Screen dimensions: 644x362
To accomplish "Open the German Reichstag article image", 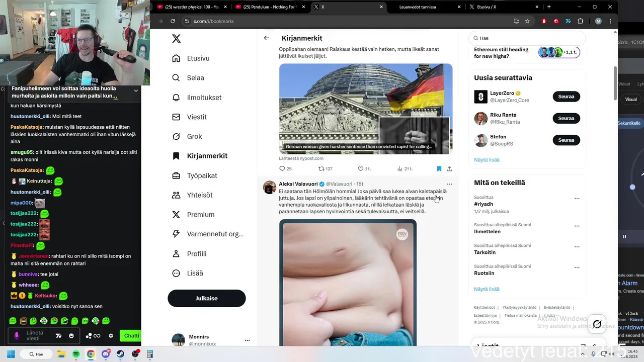I will (366, 109).
